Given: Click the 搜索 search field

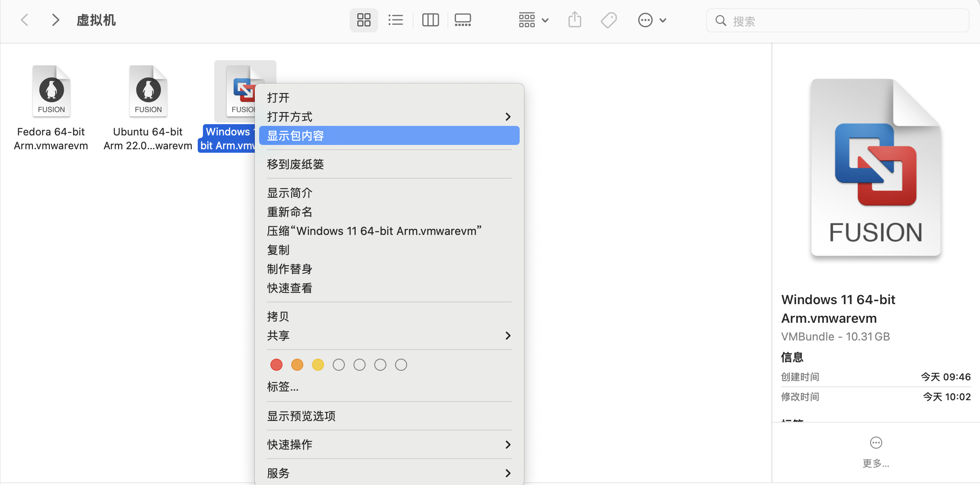Looking at the screenshot, I should coord(837,21).
